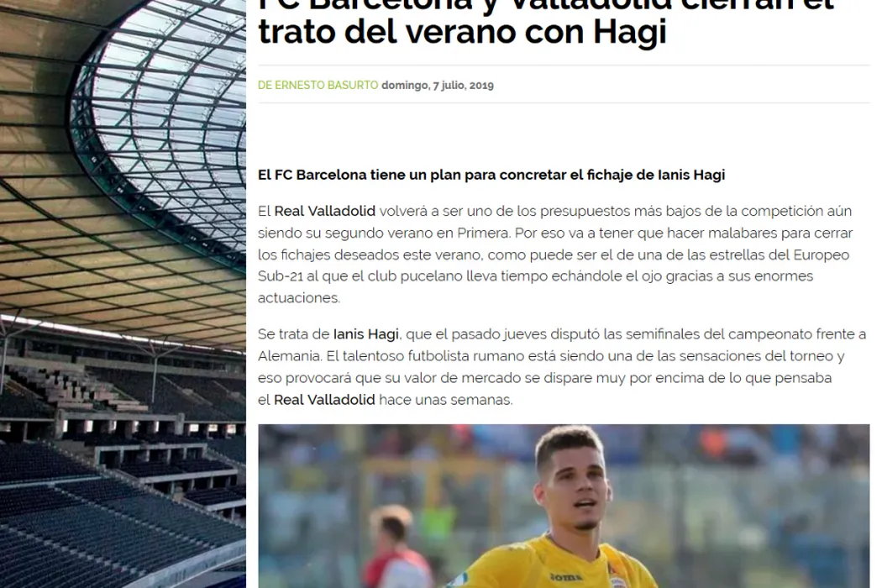Click the bold subheading about fichaje de Ianis Hagi
Viewport: 882px width, 588px height.
pyautogui.click(x=491, y=175)
